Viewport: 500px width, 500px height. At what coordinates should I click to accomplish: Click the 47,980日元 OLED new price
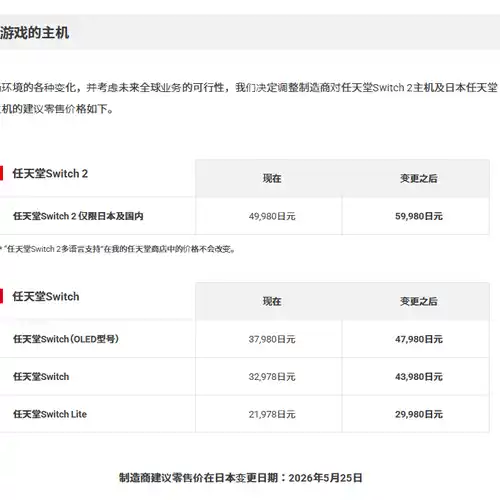coord(419,339)
